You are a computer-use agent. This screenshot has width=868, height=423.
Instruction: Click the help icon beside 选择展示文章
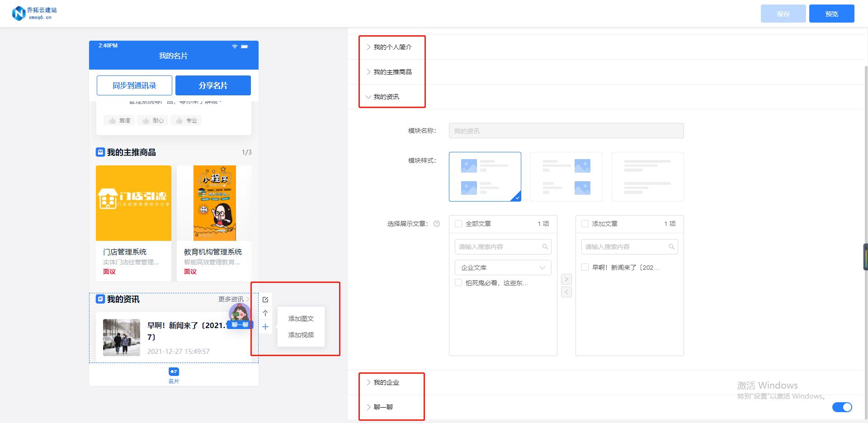click(x=437, y=224)
